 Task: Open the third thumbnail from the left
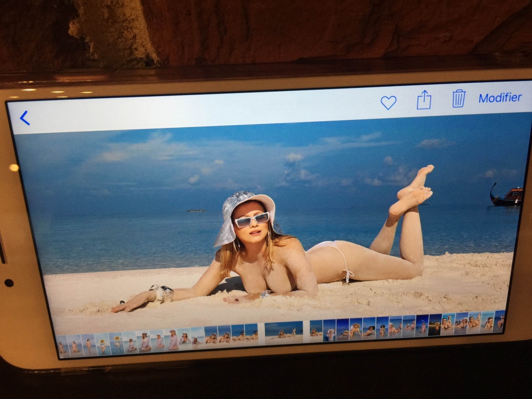pyautogui.click(x=88, y=344)
